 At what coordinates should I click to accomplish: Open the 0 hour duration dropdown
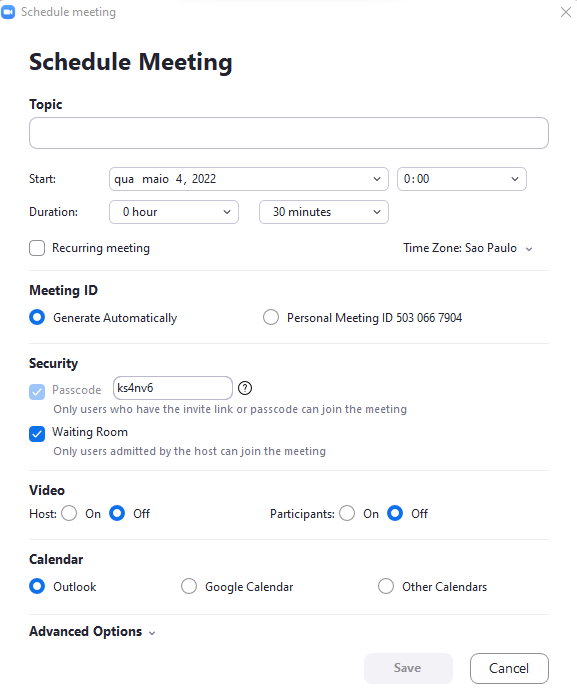pos(174,212)
